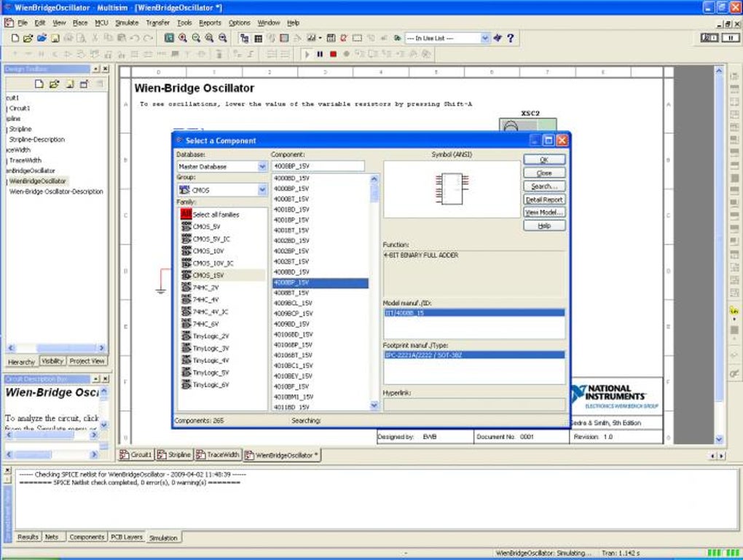Toggle the Spreadsheet view icon in toolbar
Image resolution: width=743 pixels, height=560 pixels.
(259, 38)
